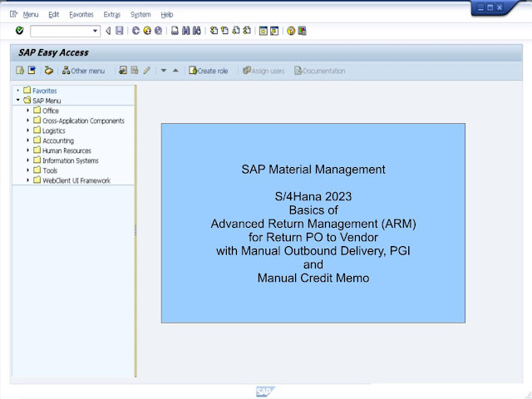Open the Menu menu
This screenshot has width=532, height=399.
click(31, 15)
